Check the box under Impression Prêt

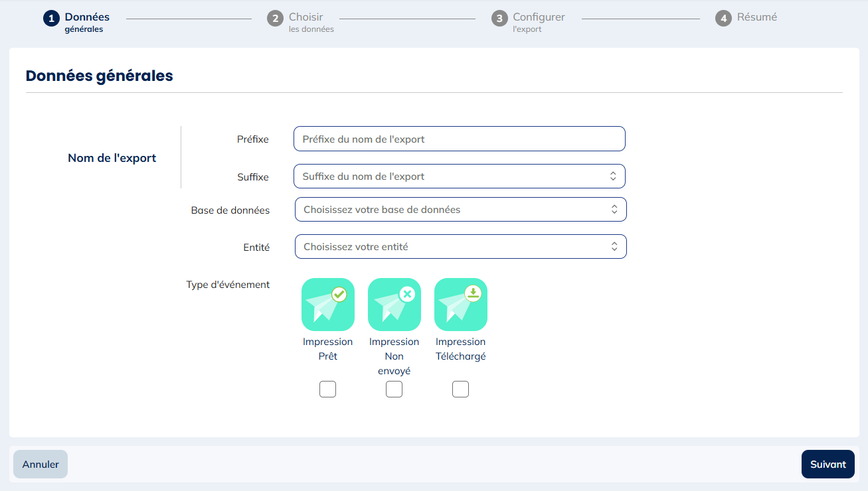(x=328, y=389)
